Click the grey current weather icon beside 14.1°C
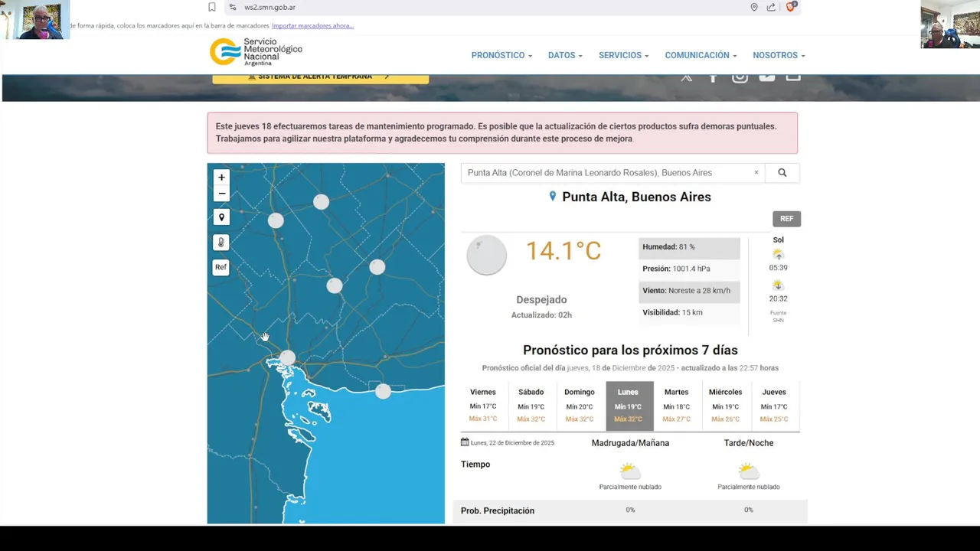Image resolution: width=980 pixels, height=551 pixels. coord(487,255)
